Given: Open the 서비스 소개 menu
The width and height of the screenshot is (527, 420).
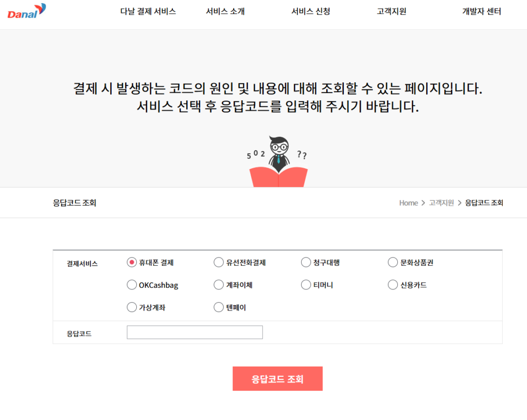Looking at the screenshot, I should click(x=225, y=11).
